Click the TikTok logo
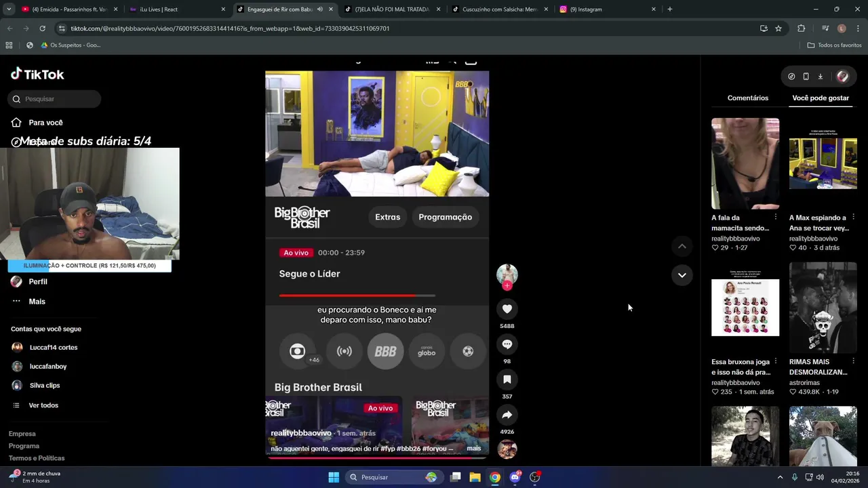The height and width of the screenshot is (488, 868). coord(37,74)
